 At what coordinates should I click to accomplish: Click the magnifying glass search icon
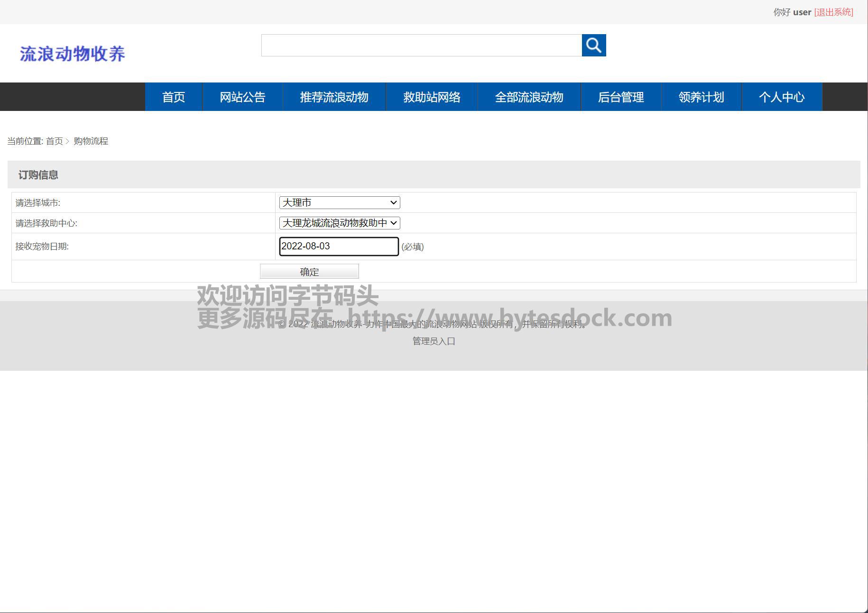[x=593, y=45]
